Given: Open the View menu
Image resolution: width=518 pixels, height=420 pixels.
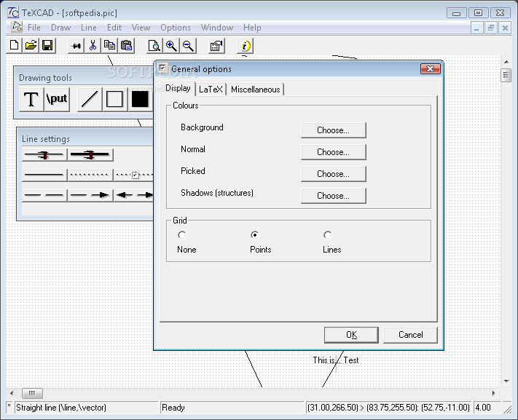Looking at the screenshot, I should click(141, 28).
